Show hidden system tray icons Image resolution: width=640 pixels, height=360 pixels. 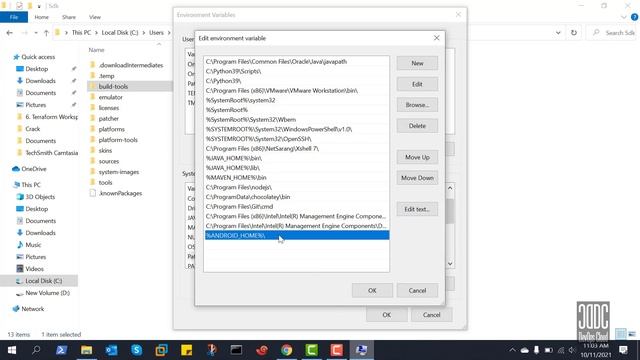click(x=512, y=350)
